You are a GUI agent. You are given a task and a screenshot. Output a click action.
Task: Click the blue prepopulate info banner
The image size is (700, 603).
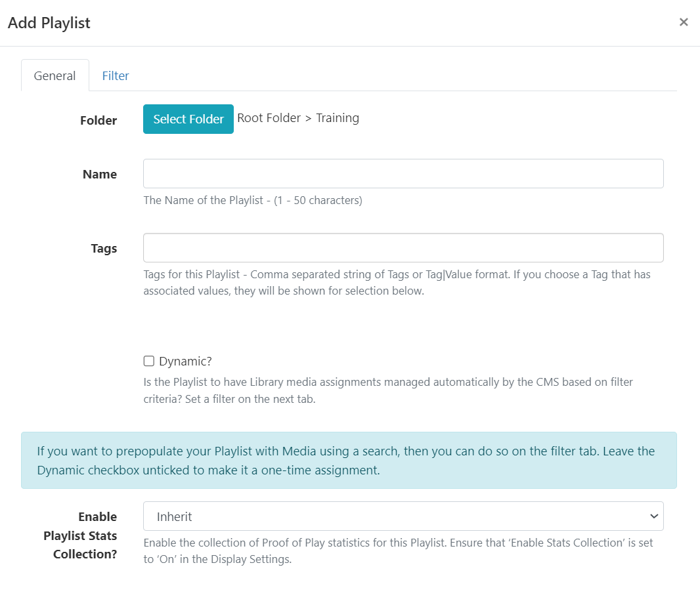(x=349, y=461)
